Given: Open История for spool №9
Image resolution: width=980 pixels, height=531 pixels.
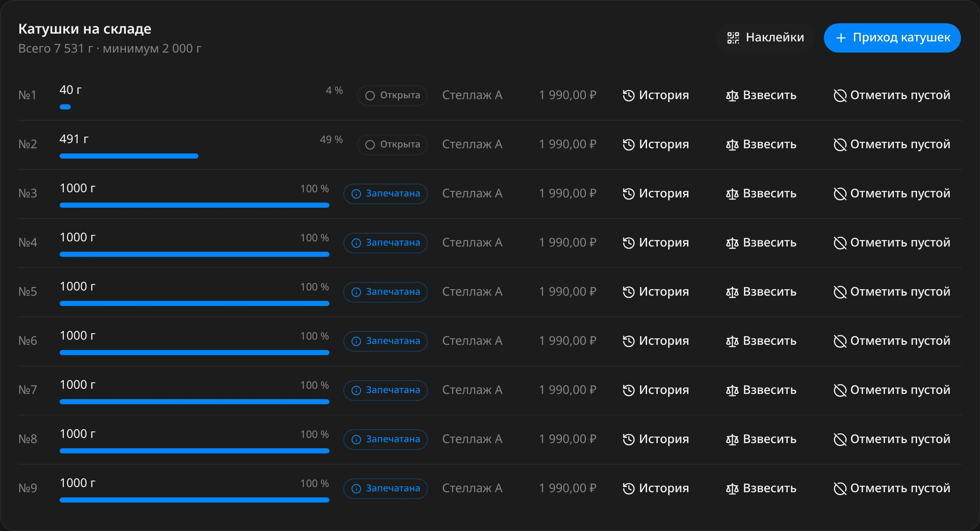Looking at the screenshot, I should coord(656,488).
